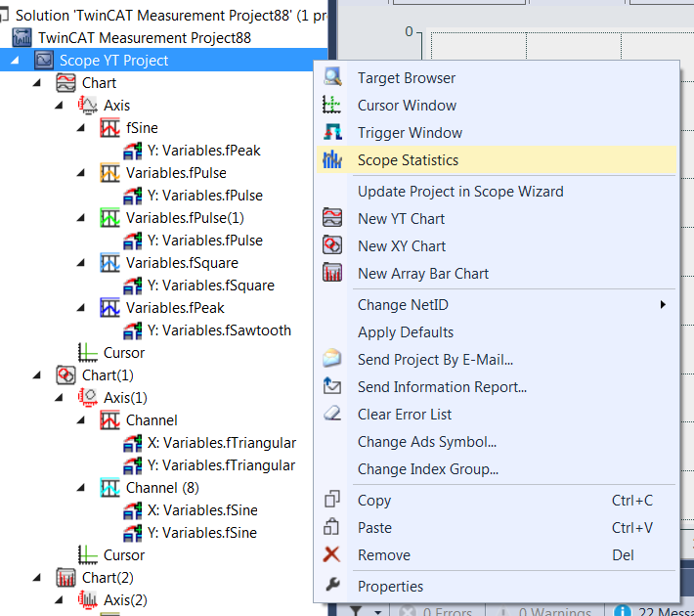Click the 22 Messages filter button

[x=651, y=611]
